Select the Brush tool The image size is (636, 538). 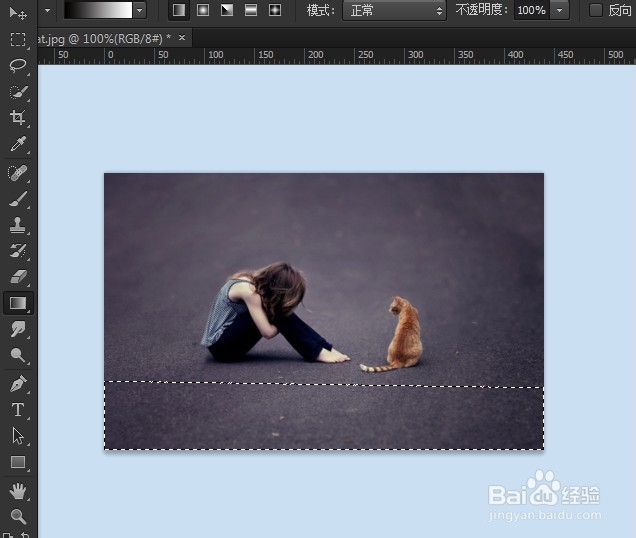point(18,199)
